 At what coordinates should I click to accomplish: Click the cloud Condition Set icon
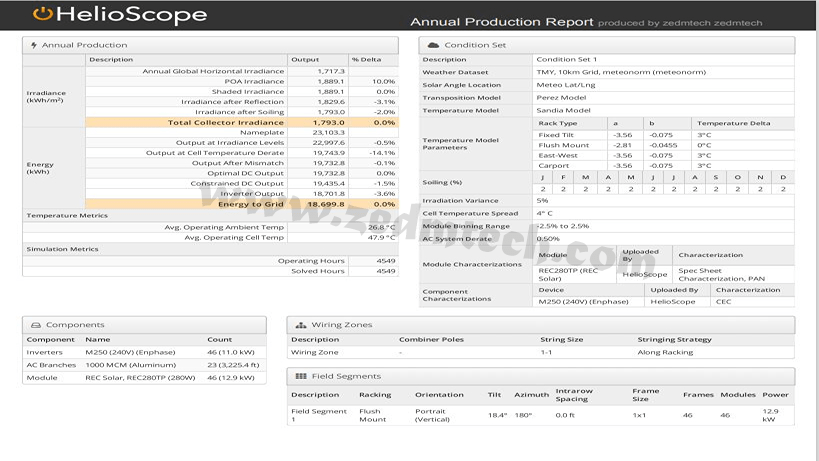pos(433,45)
